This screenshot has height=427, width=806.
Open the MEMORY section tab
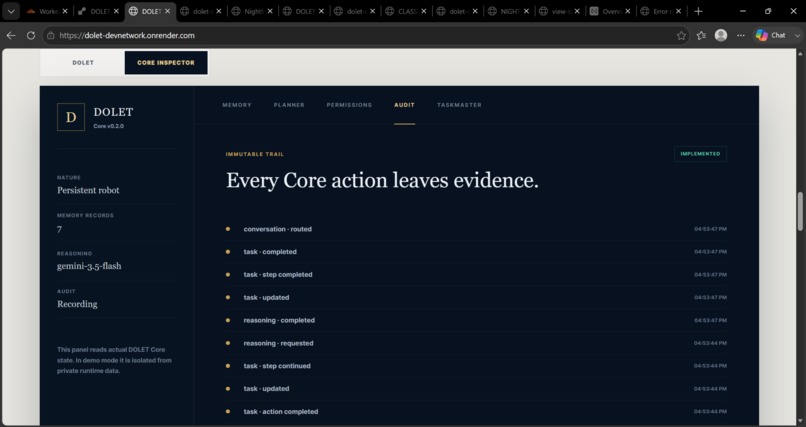click(x=237, y=105)
